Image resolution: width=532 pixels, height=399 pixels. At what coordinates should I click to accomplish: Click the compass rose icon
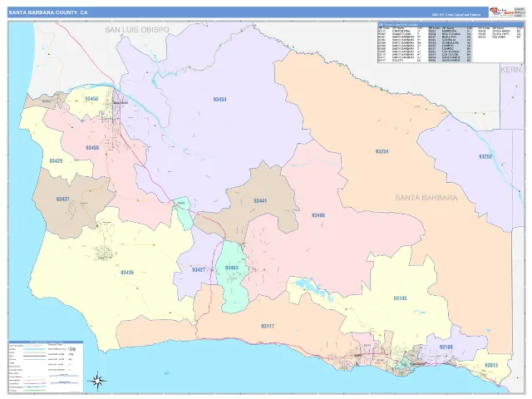98,381
